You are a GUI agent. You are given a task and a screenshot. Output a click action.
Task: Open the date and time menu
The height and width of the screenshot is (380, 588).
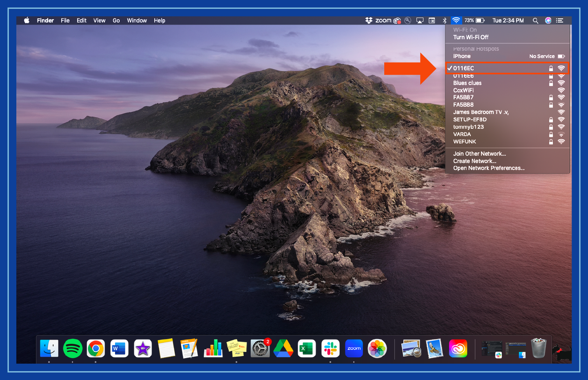[508, 20]
